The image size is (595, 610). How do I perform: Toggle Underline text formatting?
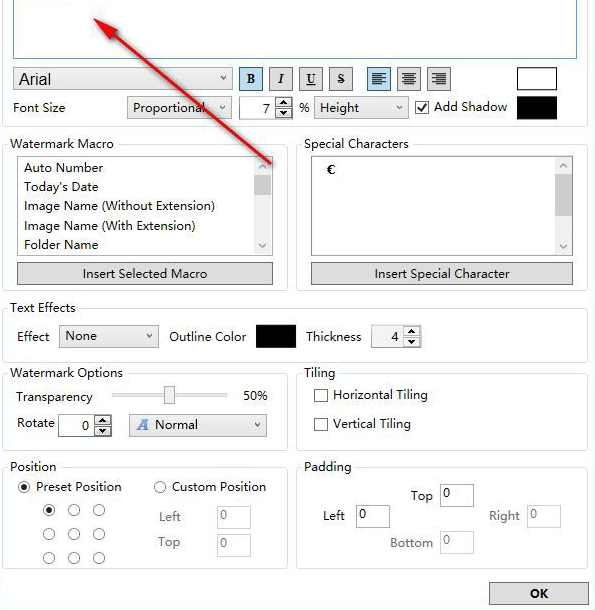tap(311, 79)
